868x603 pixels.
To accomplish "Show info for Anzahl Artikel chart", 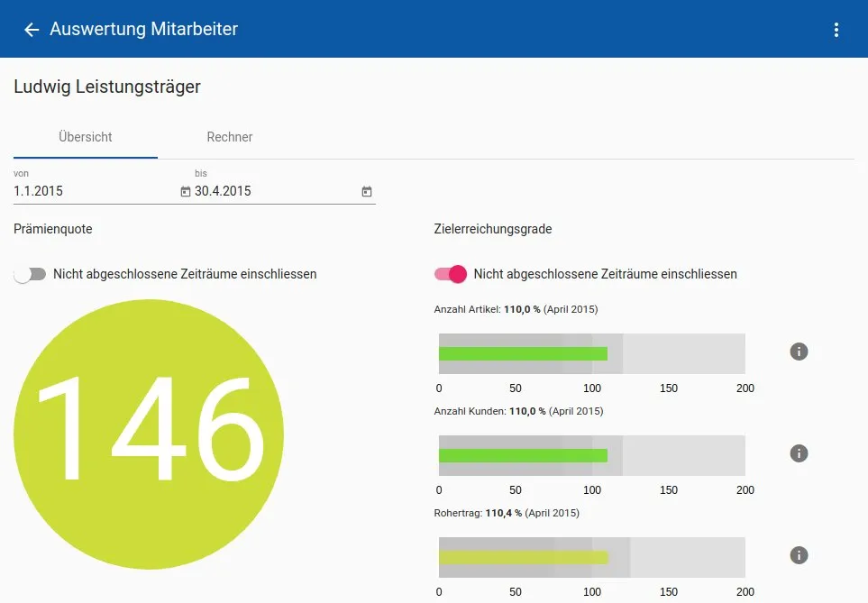I will coord(799,352).
